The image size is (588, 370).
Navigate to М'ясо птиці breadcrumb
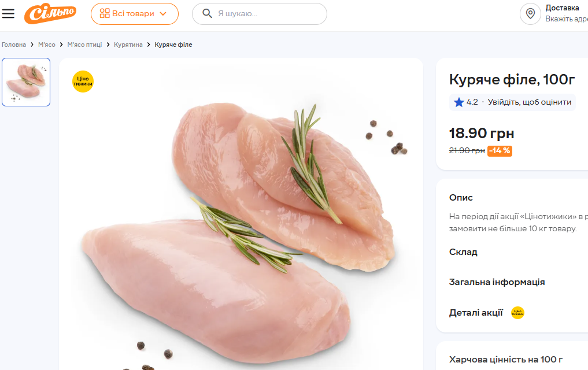pos(84,45)
